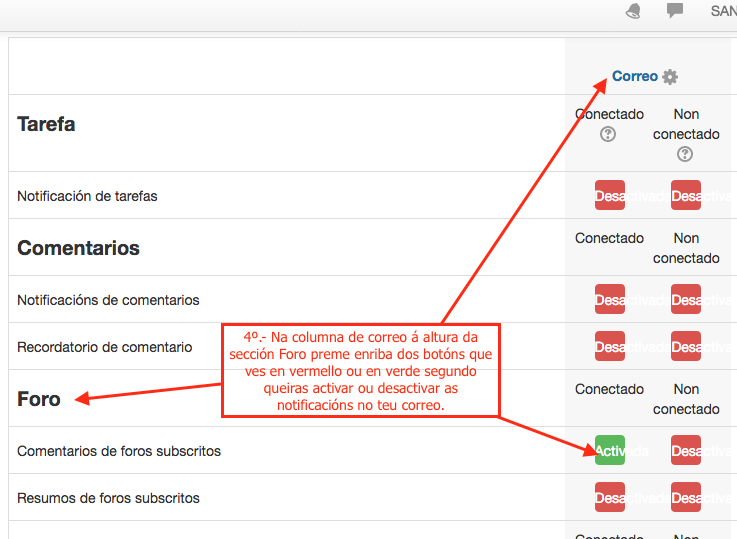
Task: Toggle Resumos de foros subscritos Non conectado
Action: click(686, 498)
